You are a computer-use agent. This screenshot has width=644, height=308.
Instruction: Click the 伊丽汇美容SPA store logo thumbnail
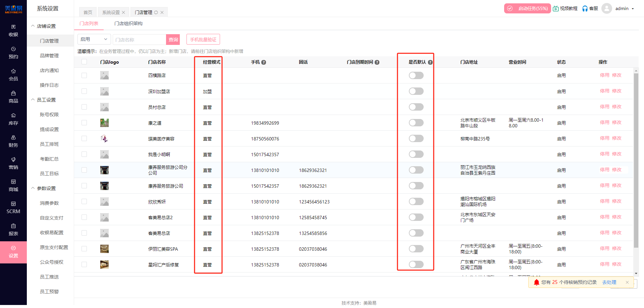point(104,249)
